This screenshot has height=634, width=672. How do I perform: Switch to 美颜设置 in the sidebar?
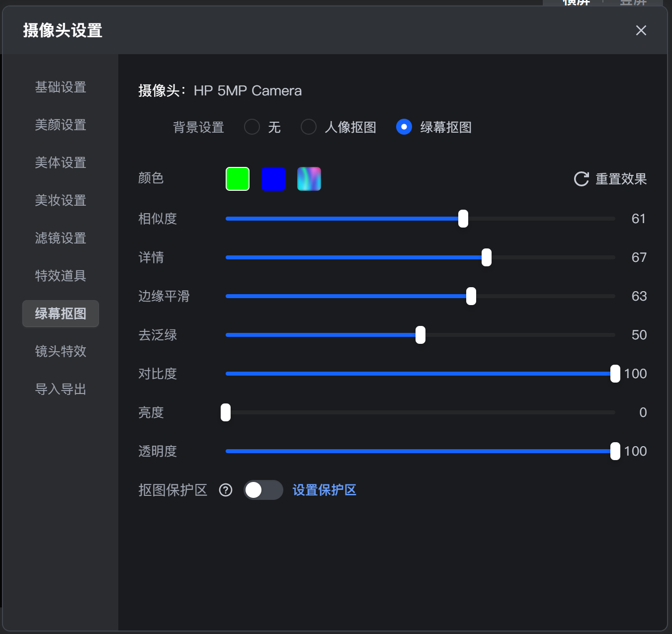pos(61,125)
